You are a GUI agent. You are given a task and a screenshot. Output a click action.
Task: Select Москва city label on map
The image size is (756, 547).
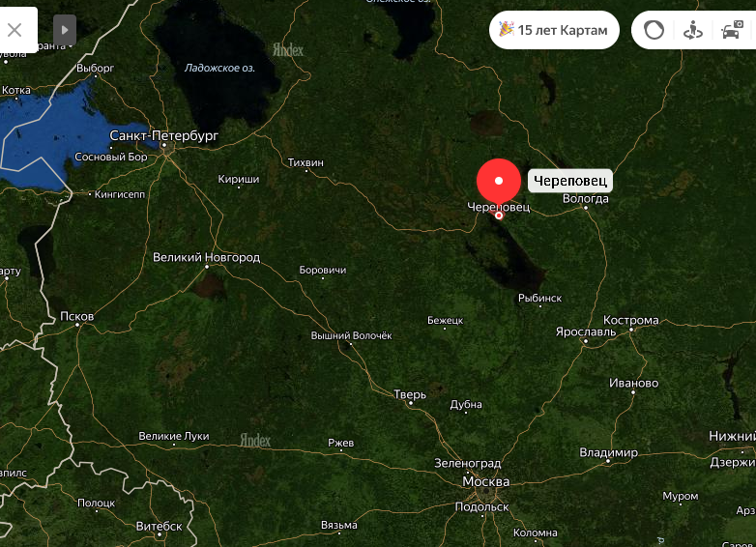485,481
